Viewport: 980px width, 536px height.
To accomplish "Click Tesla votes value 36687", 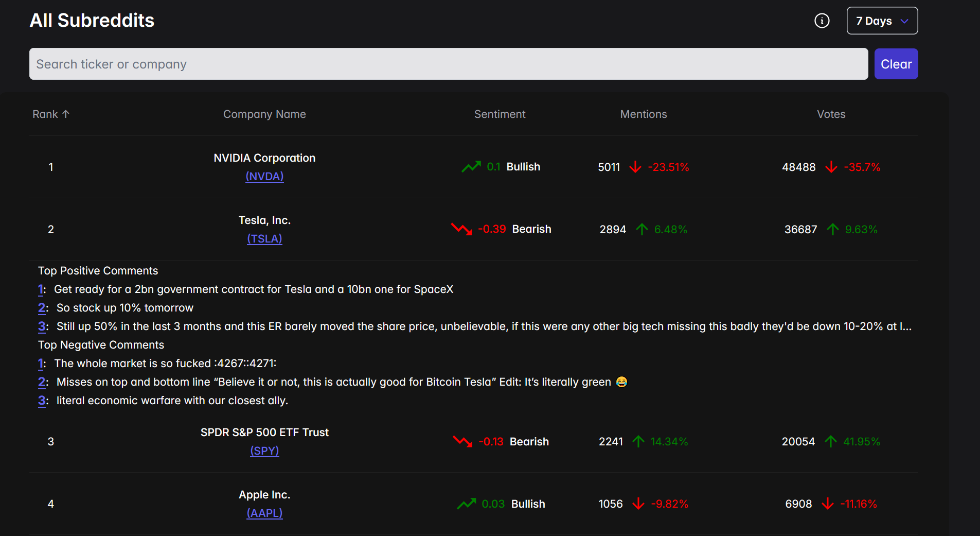I will coord(800,229).
